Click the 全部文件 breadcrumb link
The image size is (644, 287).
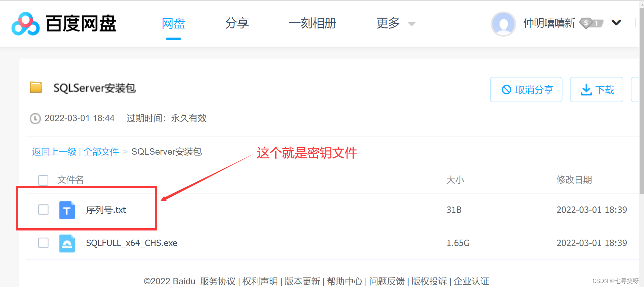pyautogui.click(x=101, y=152)
